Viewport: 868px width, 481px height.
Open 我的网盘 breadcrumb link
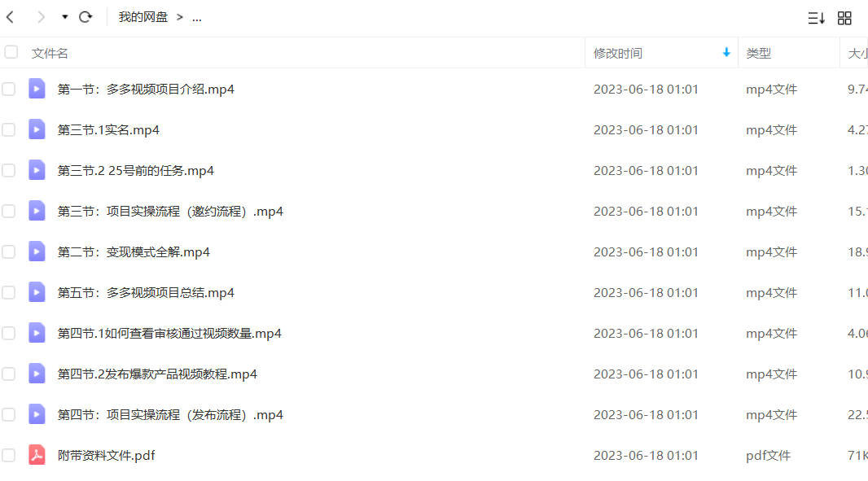click(142, 17)
